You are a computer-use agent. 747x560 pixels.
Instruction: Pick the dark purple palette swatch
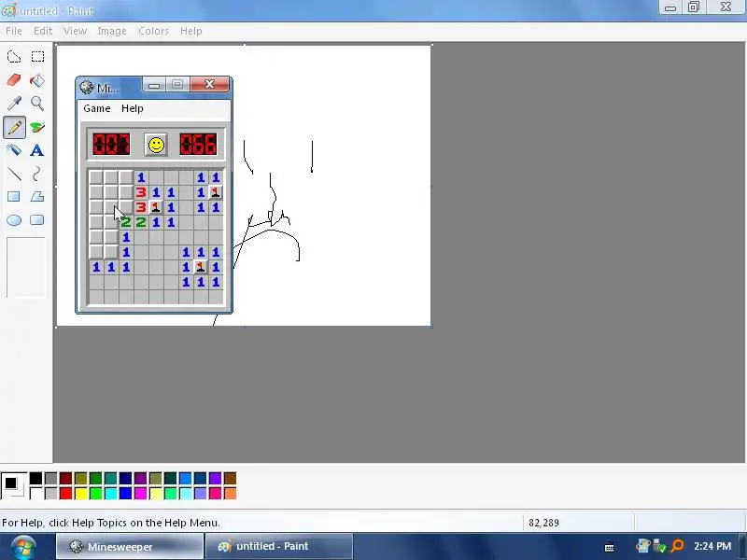[141, 478]
